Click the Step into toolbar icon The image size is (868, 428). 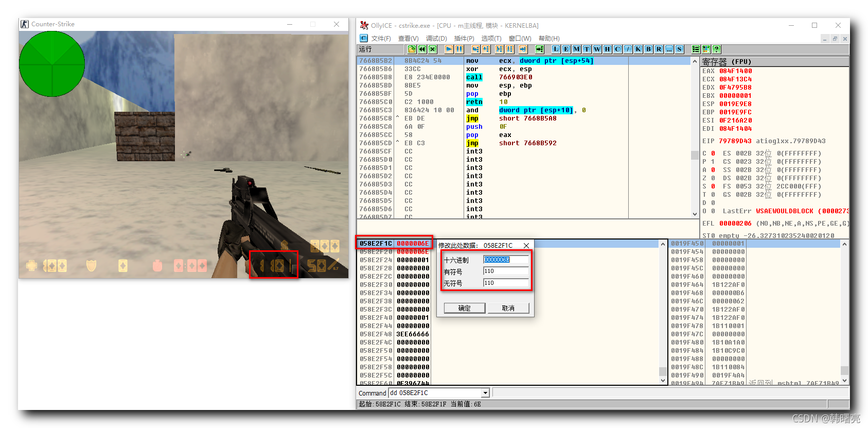point(475,49)
